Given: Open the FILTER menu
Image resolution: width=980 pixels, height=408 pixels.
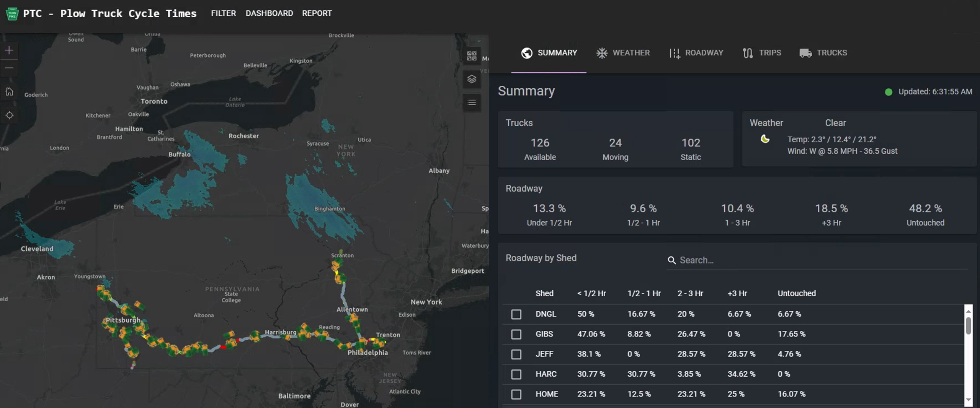Looking at the screenshot, I should click(223, 13).
